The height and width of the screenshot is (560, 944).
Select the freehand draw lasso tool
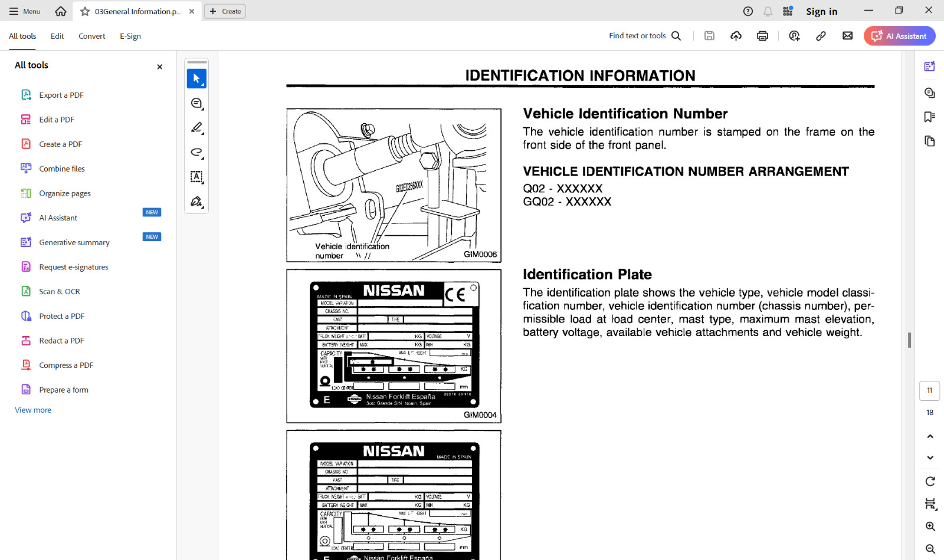tap(196, 152)
